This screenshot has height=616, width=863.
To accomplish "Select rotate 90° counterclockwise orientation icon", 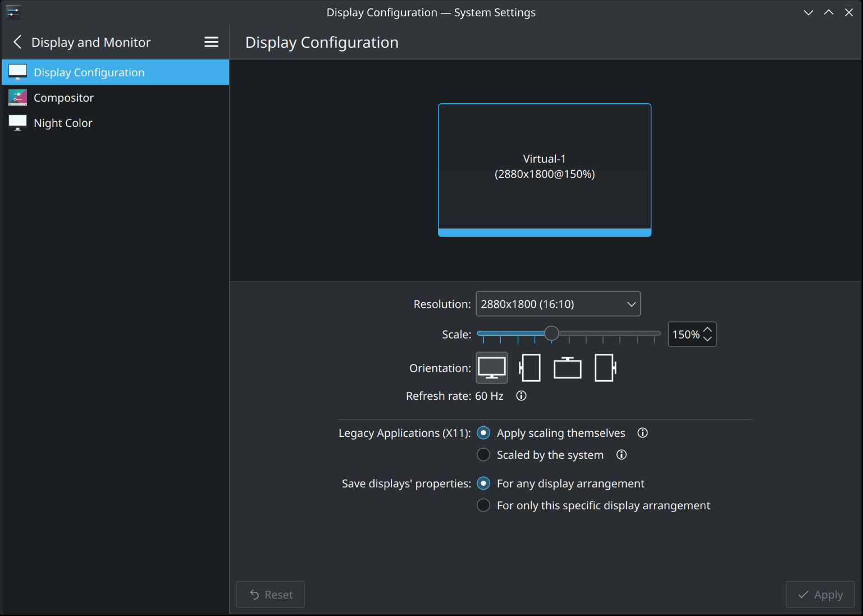I will tap(529, 368).
